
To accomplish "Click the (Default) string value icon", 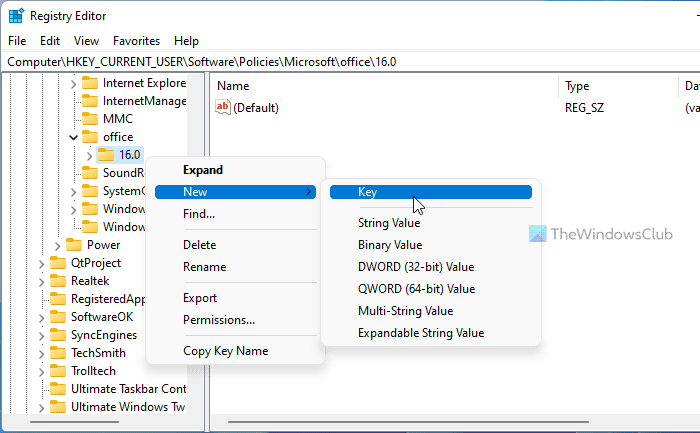I will 222,107.
